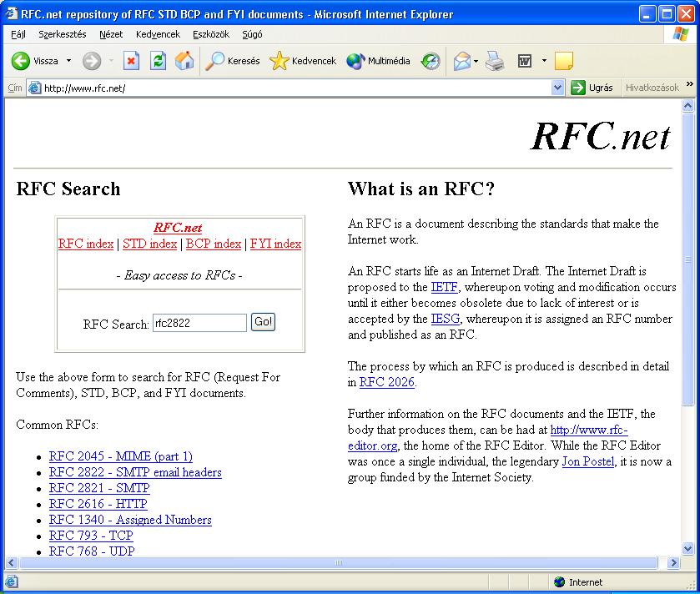Focus the RFC Search text field
This screenshot has height=594, width=700.
(199, 323)
